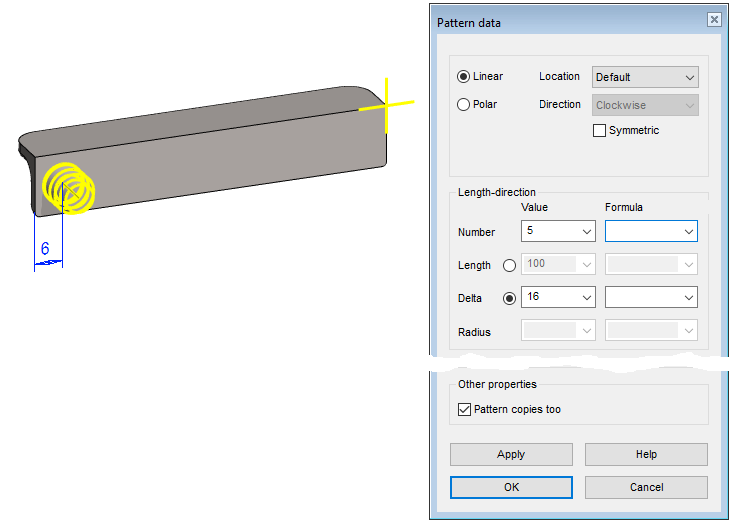
Task: Select the Polar pattern radio button
Action: 463,105
